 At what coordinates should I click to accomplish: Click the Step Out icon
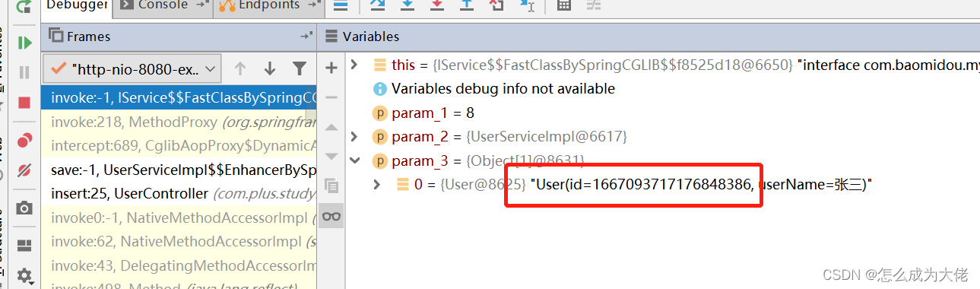click(x=467, y=5)
